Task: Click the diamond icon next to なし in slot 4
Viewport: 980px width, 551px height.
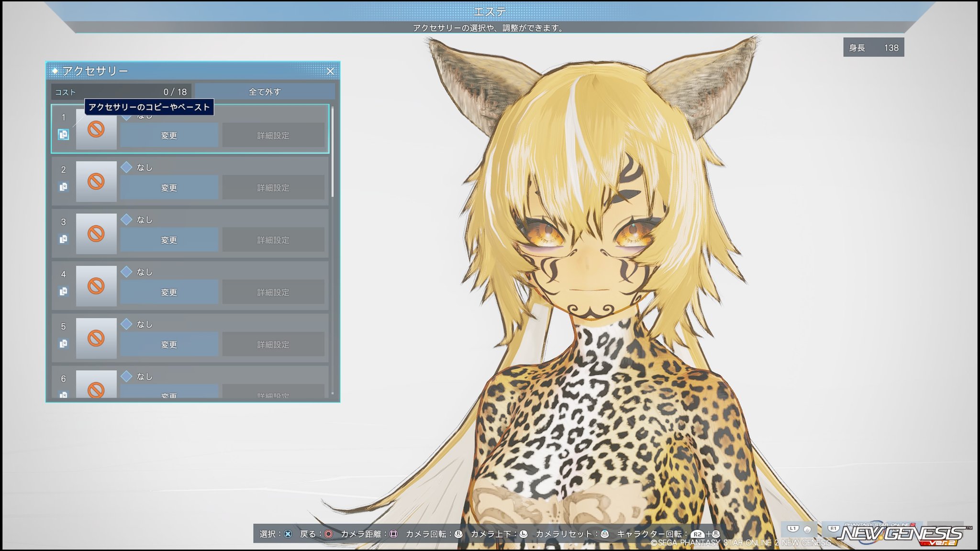Action: [126, 271]
